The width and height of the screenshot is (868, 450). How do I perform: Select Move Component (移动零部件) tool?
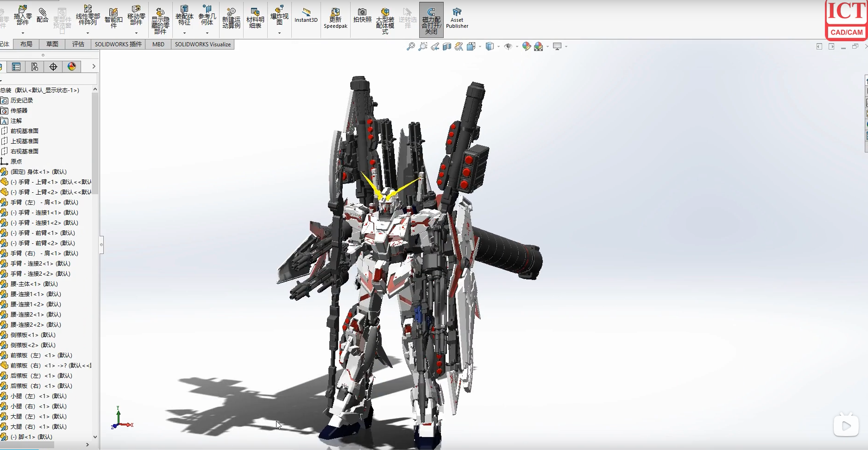(136, 15)
